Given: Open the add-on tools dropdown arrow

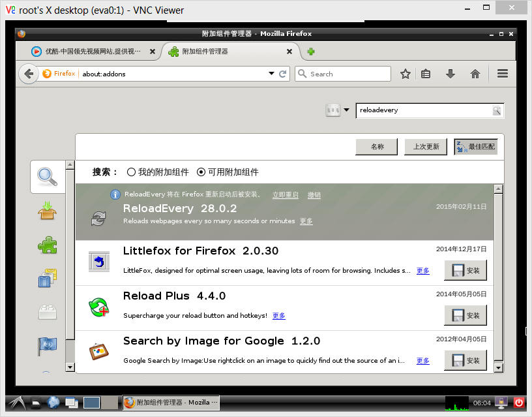Looking at the screenshot, I should point(346,110).
